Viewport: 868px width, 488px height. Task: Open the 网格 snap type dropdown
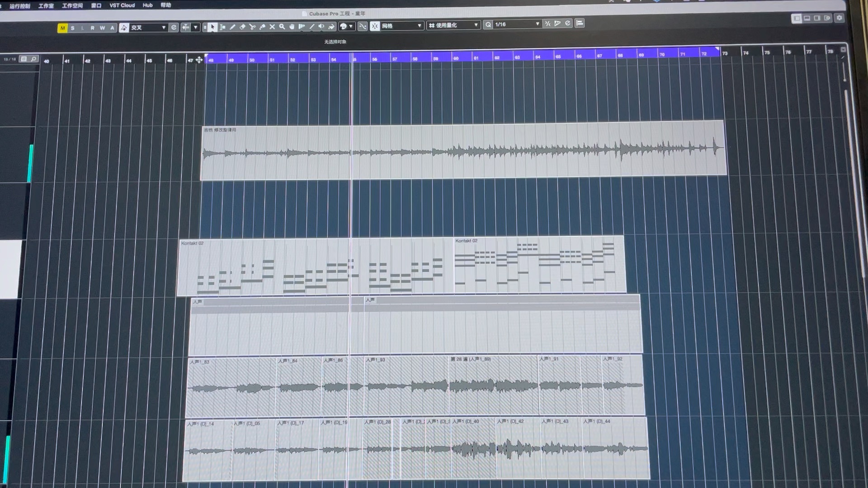point(402,26)
